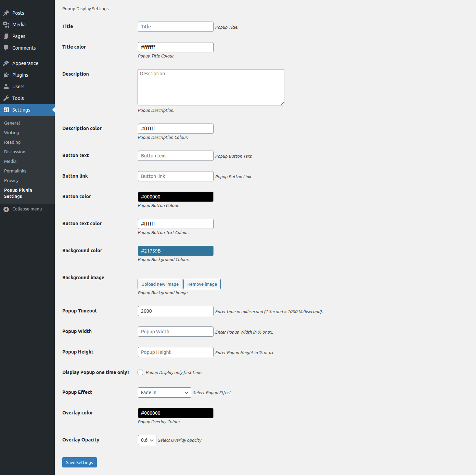The width and height of the screenshot is (476, 475).
Task: Click the Description color #ffffff field
Action: pos(176,129)
